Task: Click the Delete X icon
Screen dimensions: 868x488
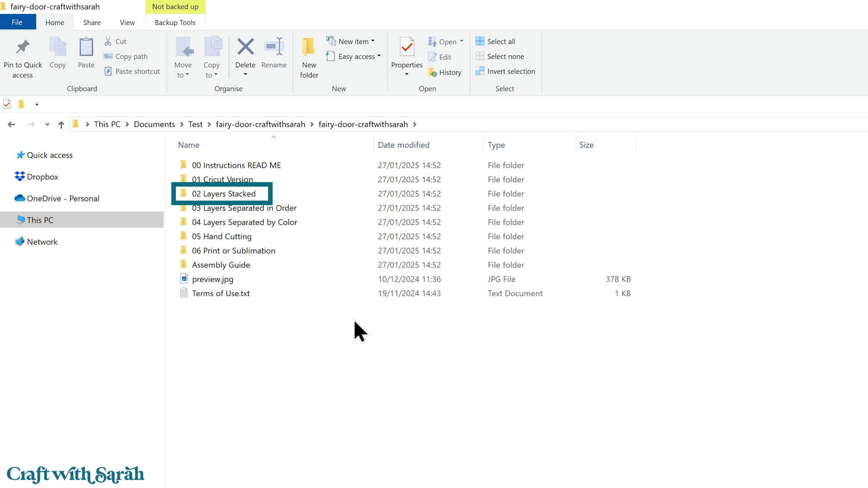Action: pos(245,47)
